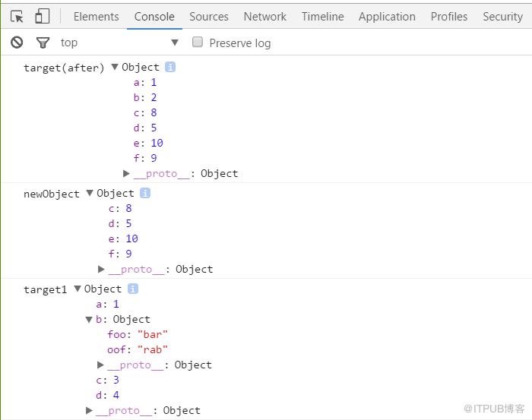532x420 pixels.
Task: Expand __proto__ under target(after) object
Action: coord(126,174)
